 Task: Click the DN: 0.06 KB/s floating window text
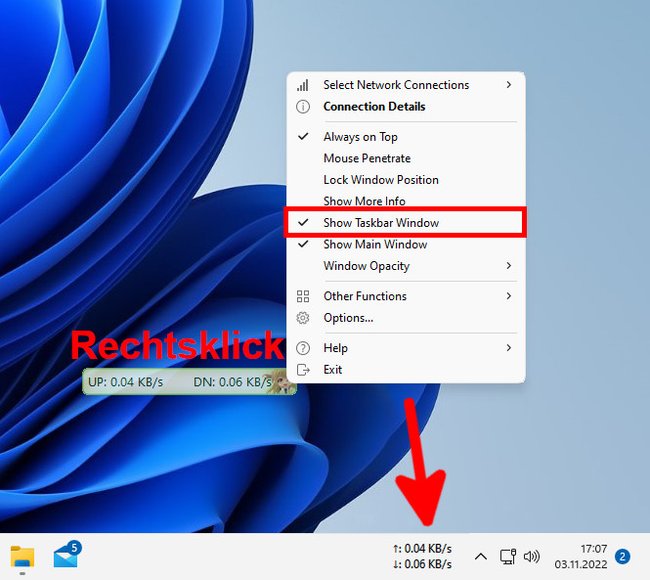(x=233, y=382)
